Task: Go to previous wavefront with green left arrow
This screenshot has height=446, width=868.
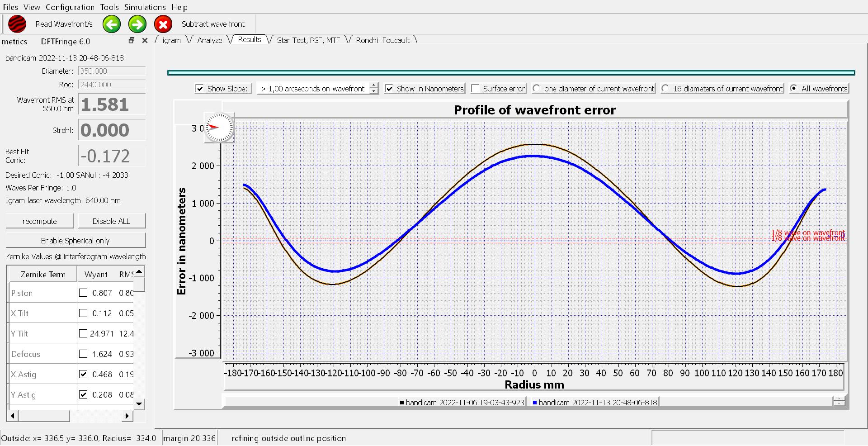Action: tap(112, 24)
